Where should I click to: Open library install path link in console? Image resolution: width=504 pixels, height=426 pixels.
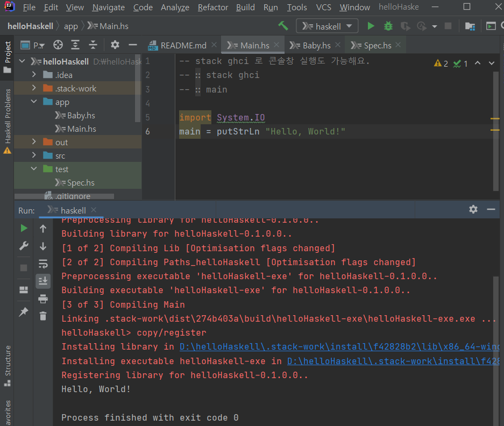click(339, 346)
